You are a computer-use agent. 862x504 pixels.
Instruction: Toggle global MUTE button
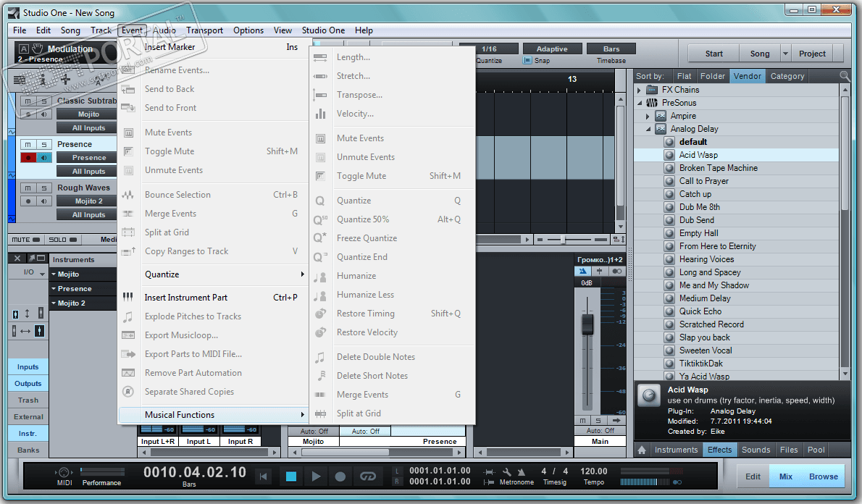[x=26, y=240]
